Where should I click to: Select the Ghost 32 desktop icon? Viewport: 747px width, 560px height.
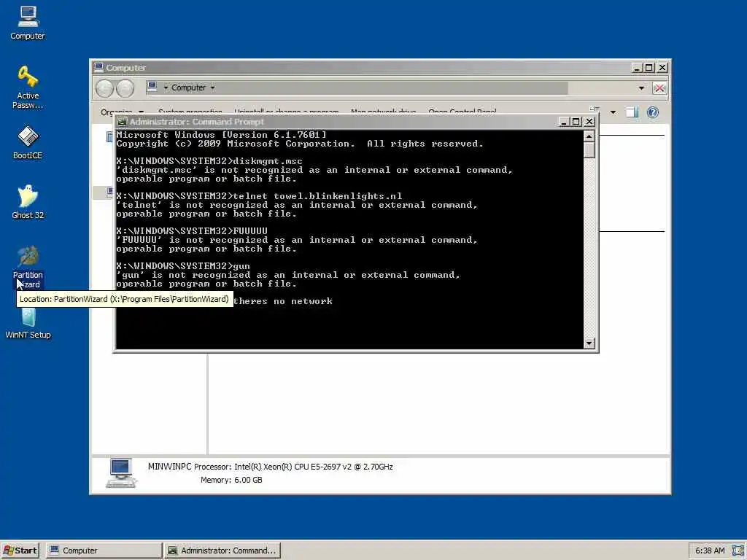pos(28,202)
